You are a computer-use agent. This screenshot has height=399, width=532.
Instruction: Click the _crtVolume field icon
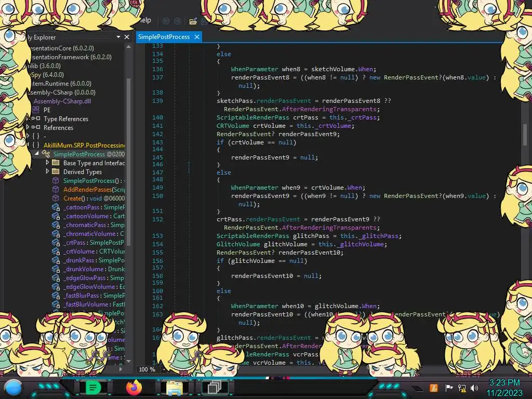[x=56, y=251]
